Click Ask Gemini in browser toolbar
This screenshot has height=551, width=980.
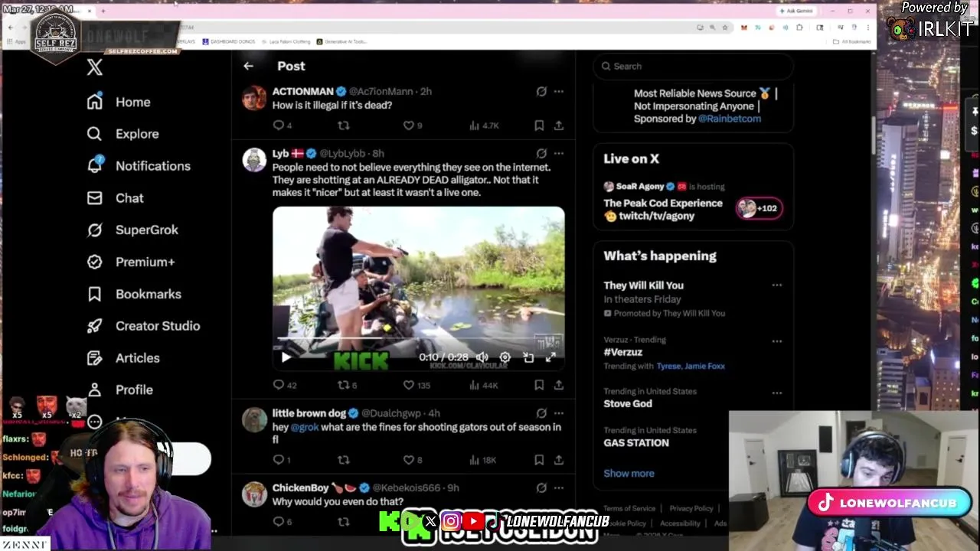tap(796, 11)
